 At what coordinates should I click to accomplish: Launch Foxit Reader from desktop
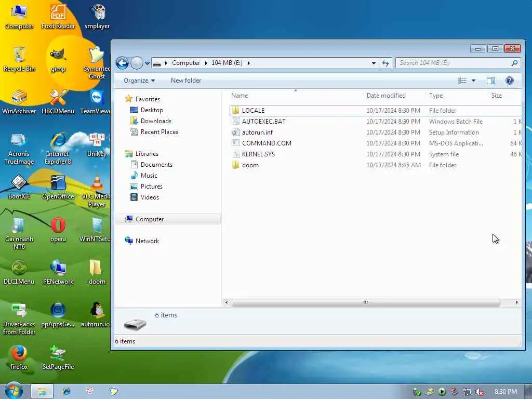tap(58, 16)
